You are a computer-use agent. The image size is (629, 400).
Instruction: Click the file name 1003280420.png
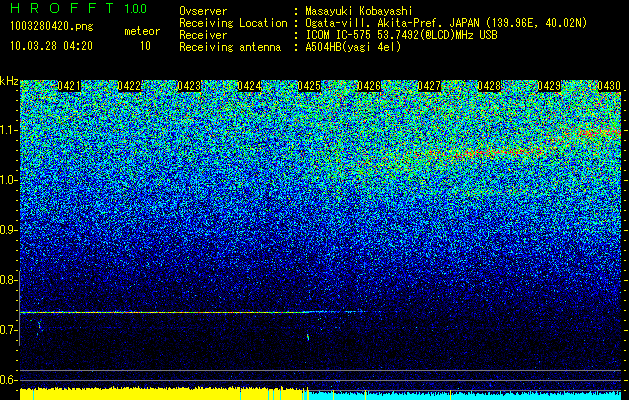[x=52, y=27]
